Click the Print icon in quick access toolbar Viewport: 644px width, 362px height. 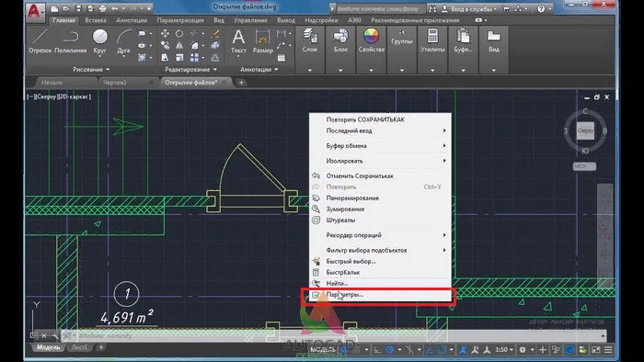pos(103,8)
